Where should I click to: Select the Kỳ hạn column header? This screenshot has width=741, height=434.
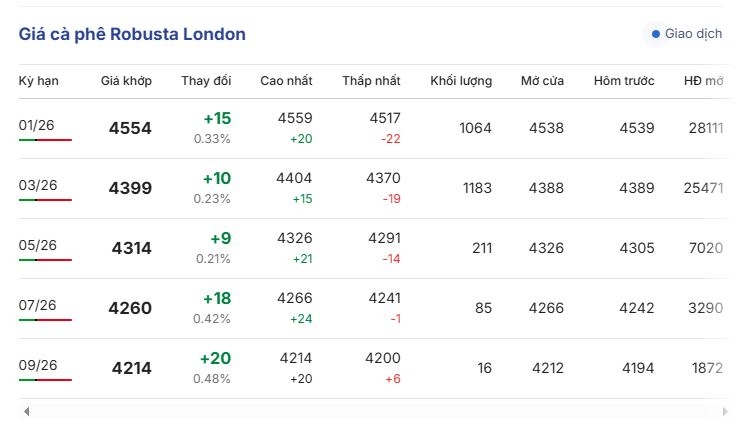pyautogui.click(x=39, y=81)
